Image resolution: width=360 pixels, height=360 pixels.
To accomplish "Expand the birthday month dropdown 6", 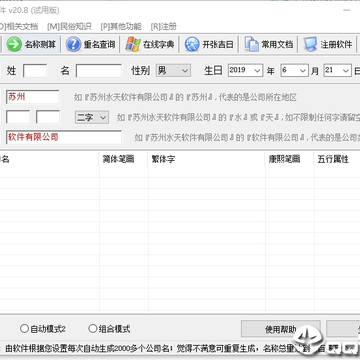I will 294,71.
